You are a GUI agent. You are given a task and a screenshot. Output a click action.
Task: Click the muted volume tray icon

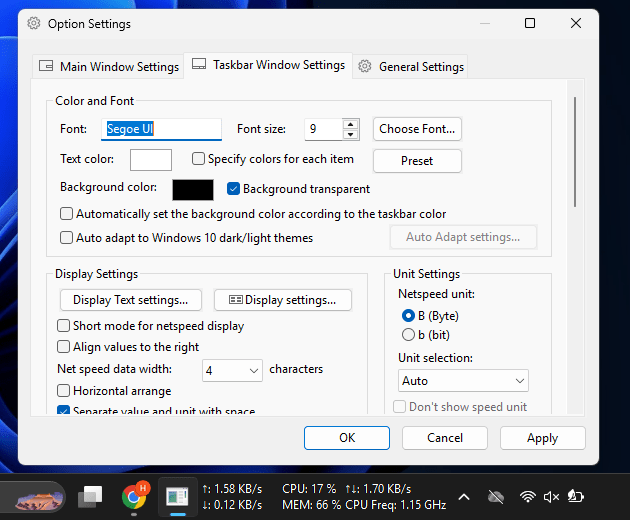tap(551, 496)
